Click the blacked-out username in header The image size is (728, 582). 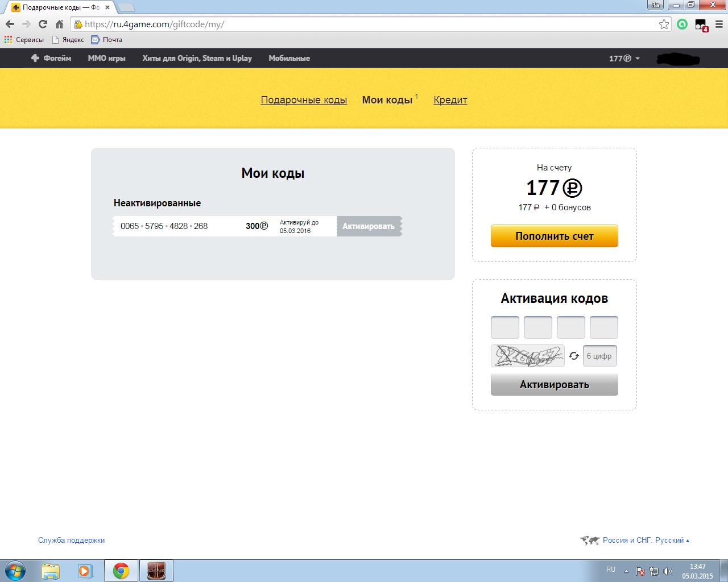point(677,59)
